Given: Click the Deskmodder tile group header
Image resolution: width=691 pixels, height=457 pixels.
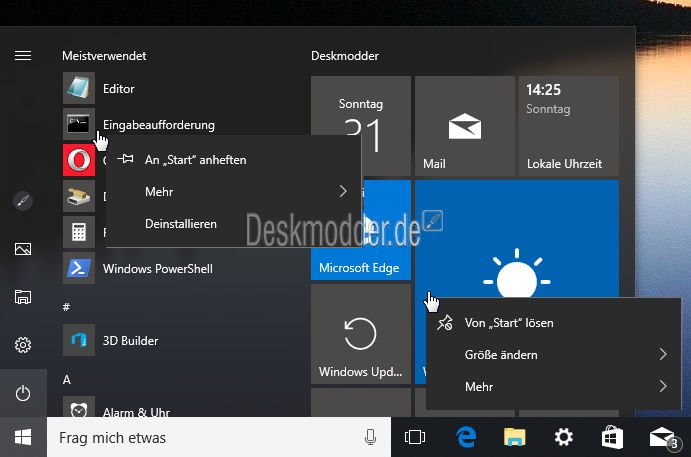Looking at the screenshot, I should tap(345, 56).
